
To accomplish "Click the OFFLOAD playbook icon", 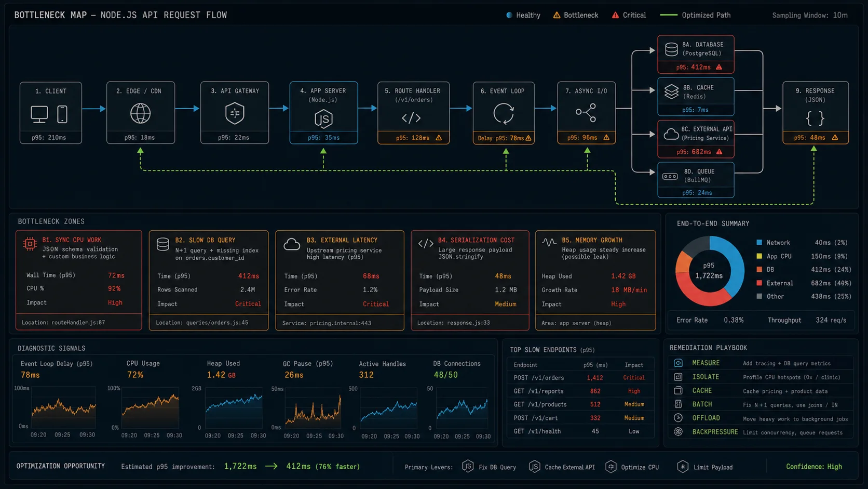I will tap(678, 418).
